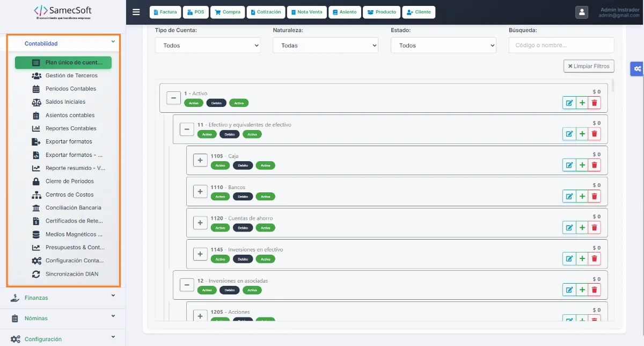This screenshot has height=346, width=644.
Task: Click the accounts list vertical scrollbar
Action: (x=613, y=86)
